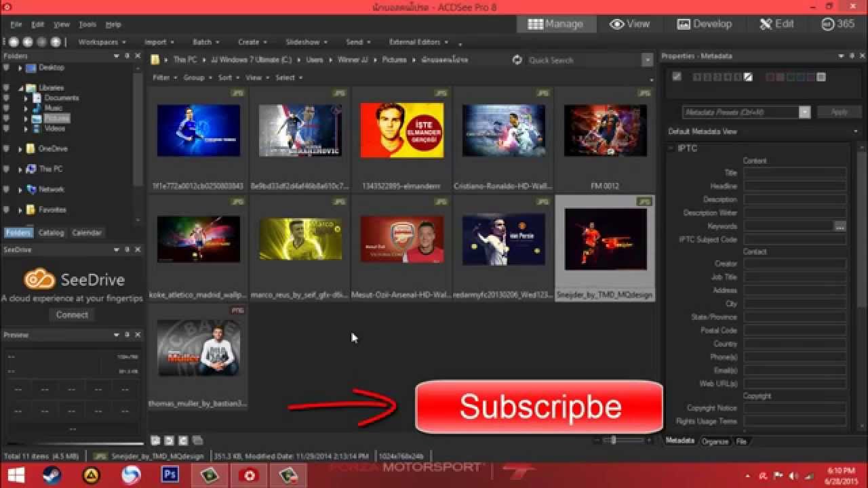Auto-hide the Preview panel via pin icon

(127, 335)
